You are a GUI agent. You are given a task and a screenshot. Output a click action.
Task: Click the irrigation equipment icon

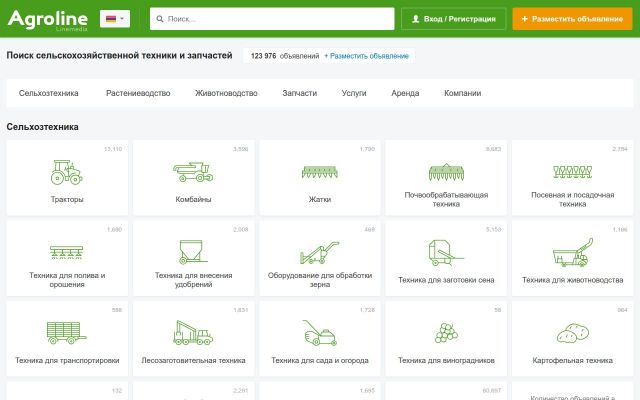(x=67, y=252)
